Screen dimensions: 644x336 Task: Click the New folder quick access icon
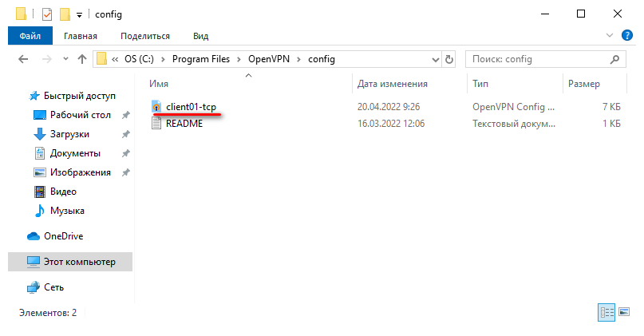point(65,14)
